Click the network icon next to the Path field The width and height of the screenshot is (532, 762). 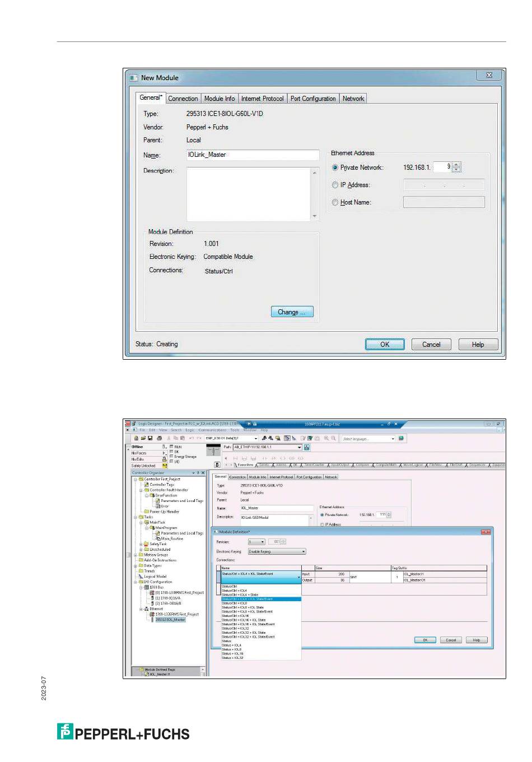point(307,447)
